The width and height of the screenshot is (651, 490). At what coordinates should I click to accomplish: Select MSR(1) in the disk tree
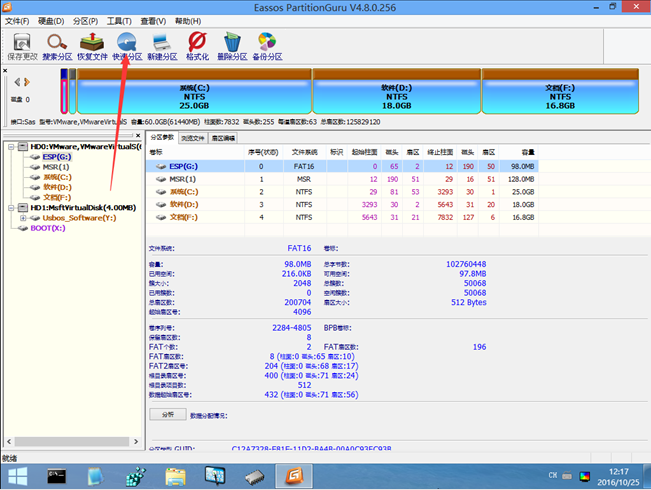[x=56, y=167]
